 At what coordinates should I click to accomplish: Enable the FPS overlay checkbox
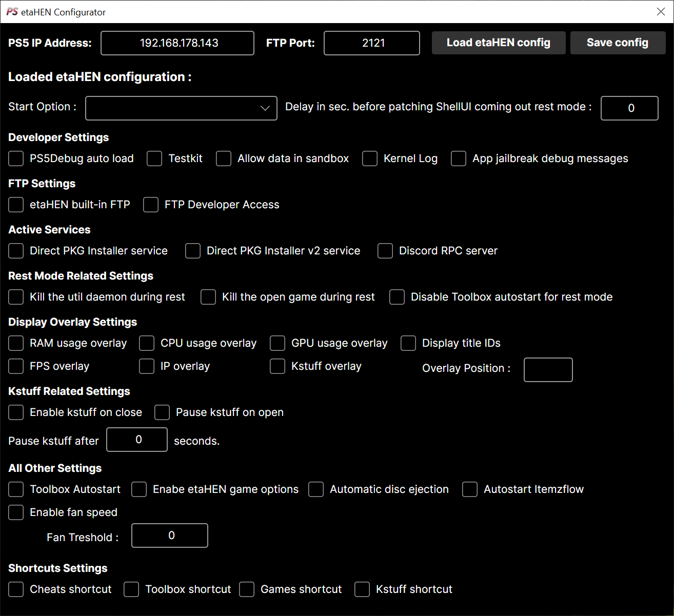pos(16,366)
